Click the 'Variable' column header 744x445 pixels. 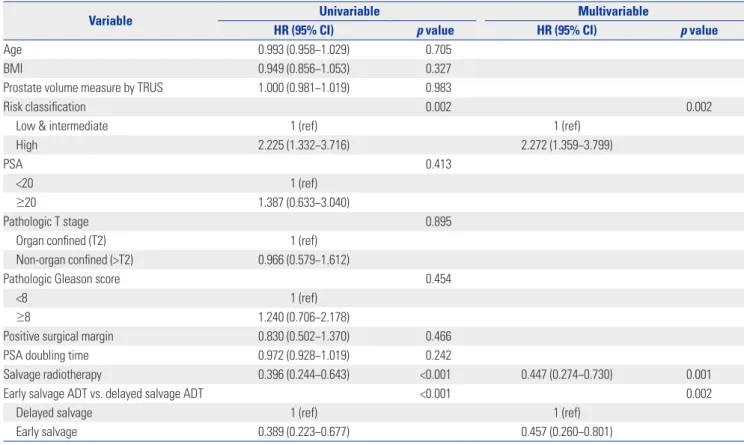110,21
